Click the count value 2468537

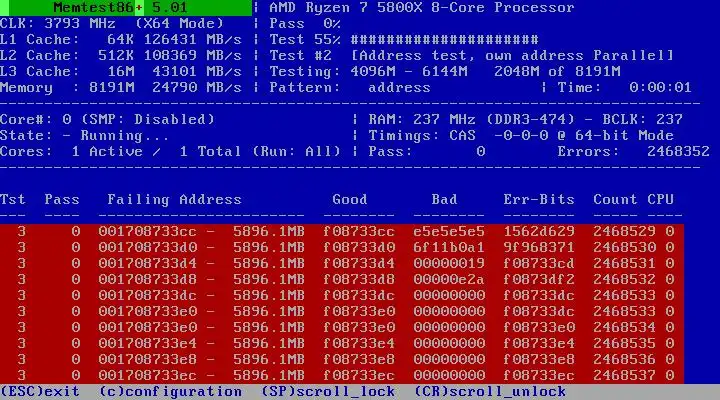pos(624,376)
